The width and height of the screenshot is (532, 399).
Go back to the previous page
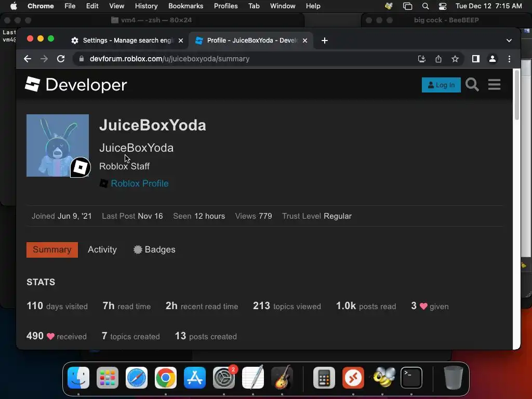point(28,59)
